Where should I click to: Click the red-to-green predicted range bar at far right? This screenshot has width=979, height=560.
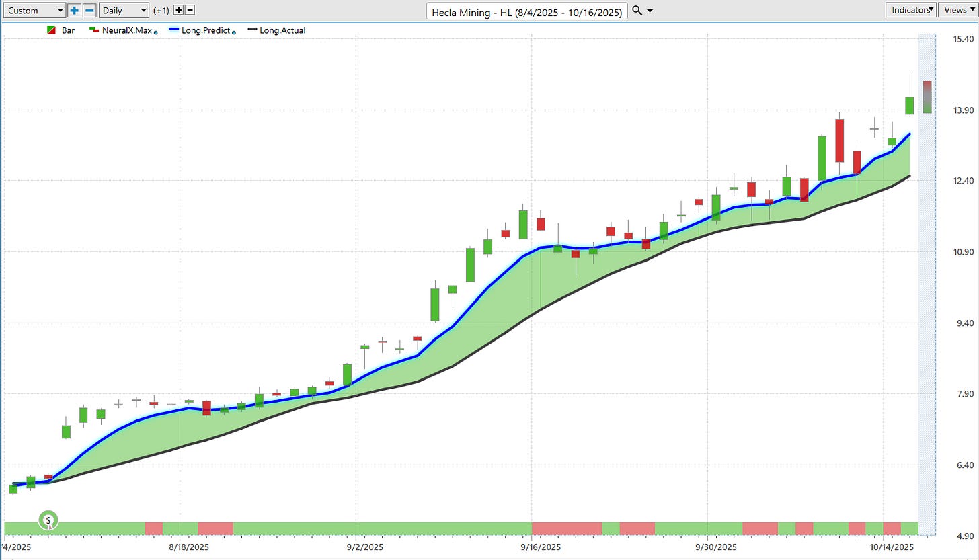coord(927,97)
